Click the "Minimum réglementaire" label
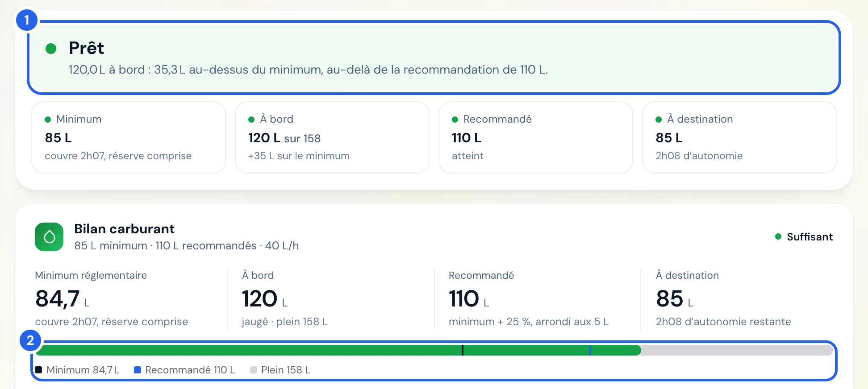The image size is (868, 389). click(91, 275)
